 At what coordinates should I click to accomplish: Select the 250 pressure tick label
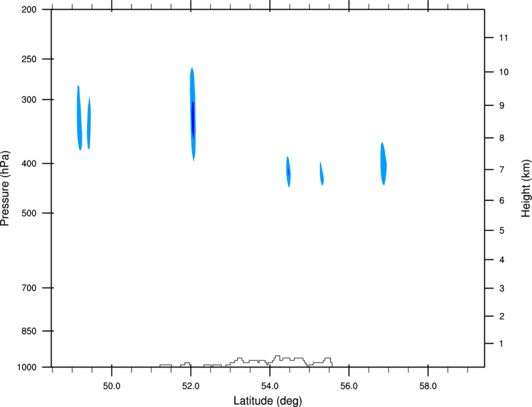[29, 59]
